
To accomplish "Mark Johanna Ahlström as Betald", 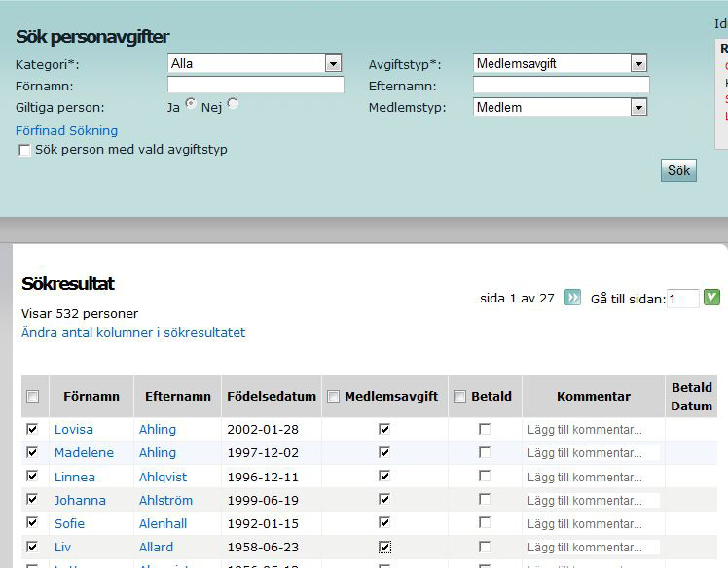I will [x=485, y=499].
